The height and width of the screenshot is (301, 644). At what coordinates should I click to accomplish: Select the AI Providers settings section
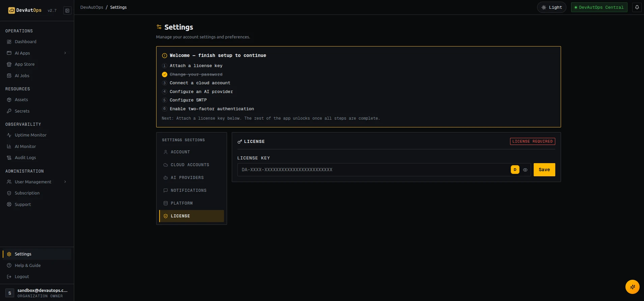[192, 178]
